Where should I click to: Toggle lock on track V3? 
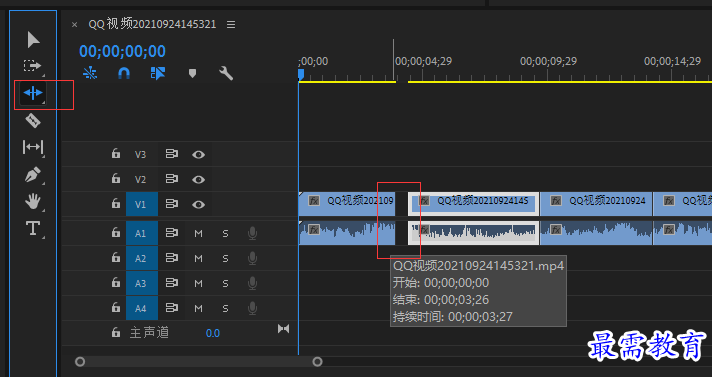(x=116, y=154)
